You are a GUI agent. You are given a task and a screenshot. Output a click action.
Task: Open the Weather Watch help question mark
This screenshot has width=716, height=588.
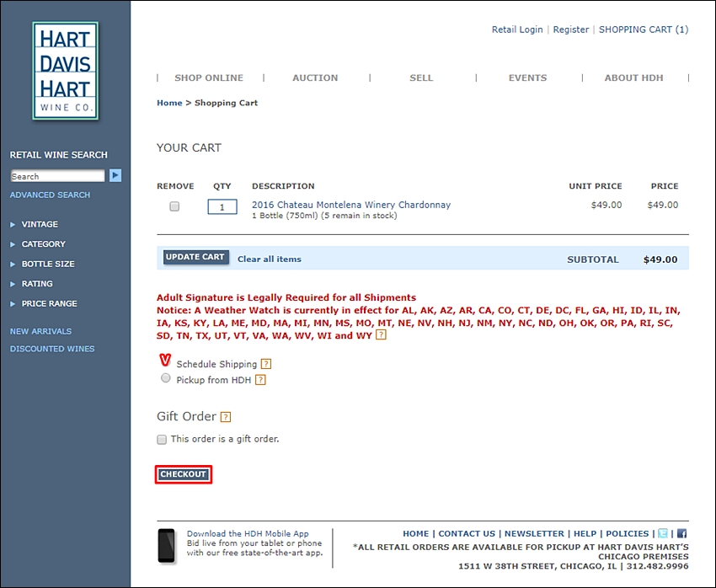pos(381,335)
